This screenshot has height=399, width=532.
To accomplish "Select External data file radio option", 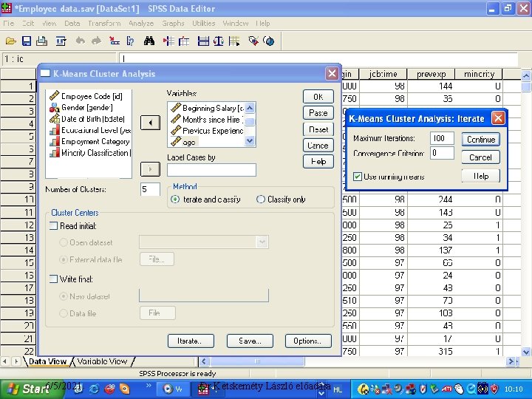I will (x=64, y=259).
